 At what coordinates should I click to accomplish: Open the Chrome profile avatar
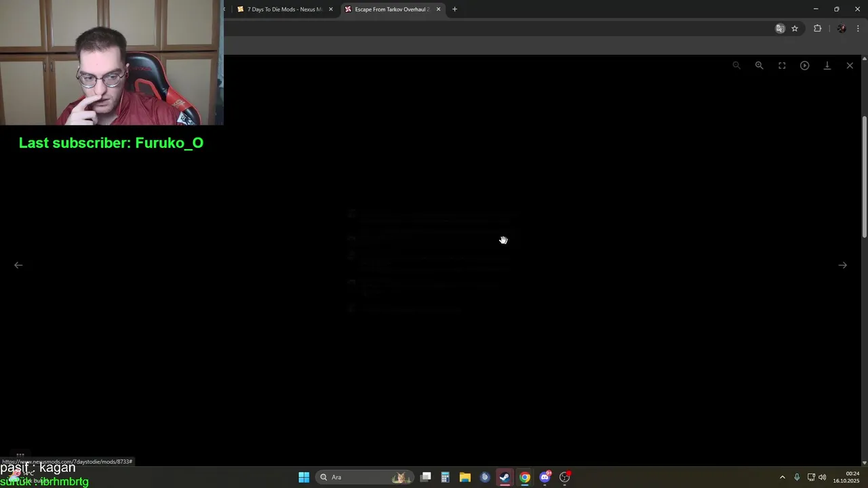[x=842, y=28]
